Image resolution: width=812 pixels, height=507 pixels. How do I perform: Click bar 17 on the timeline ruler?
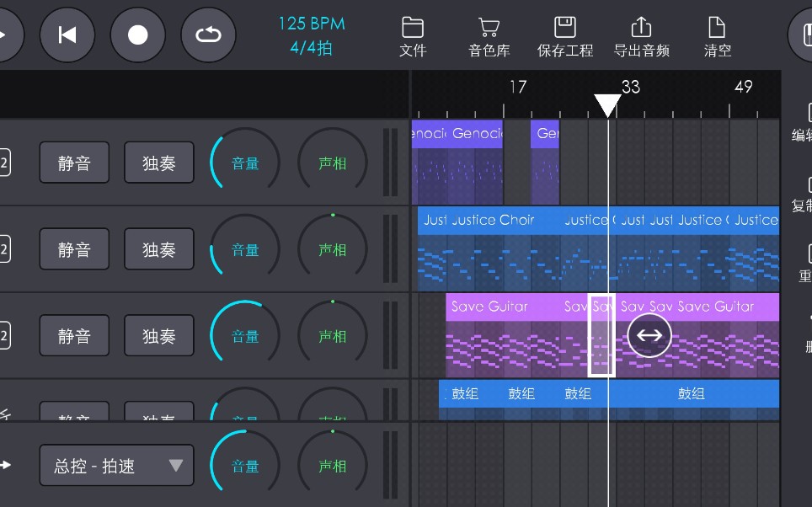[x=518, y=87]
